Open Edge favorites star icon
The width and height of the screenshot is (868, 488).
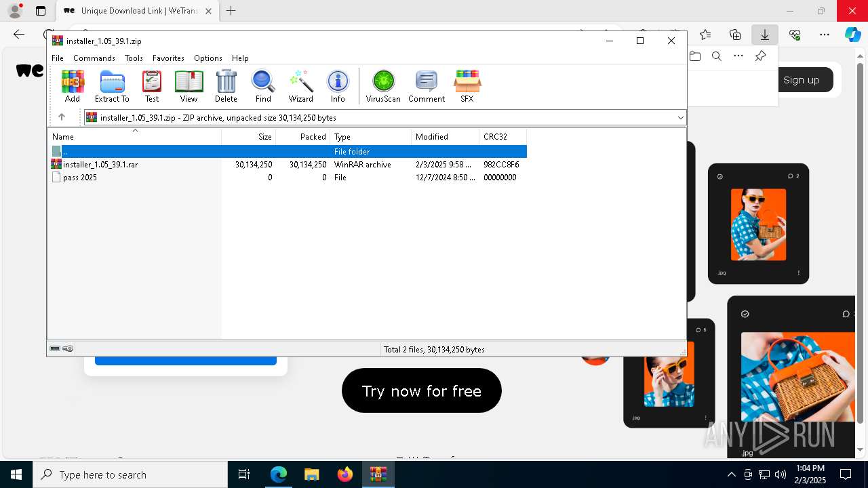(x=705, y=35)
